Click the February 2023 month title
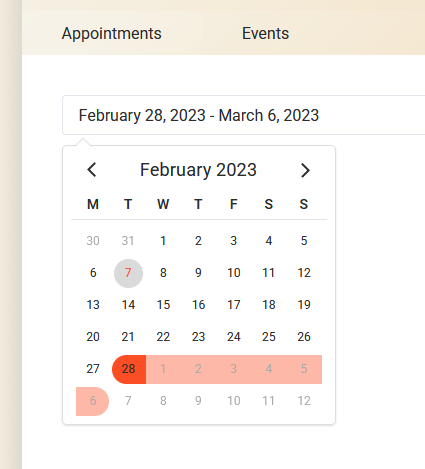This screenshot has width=425, height=469. [198, 170]
